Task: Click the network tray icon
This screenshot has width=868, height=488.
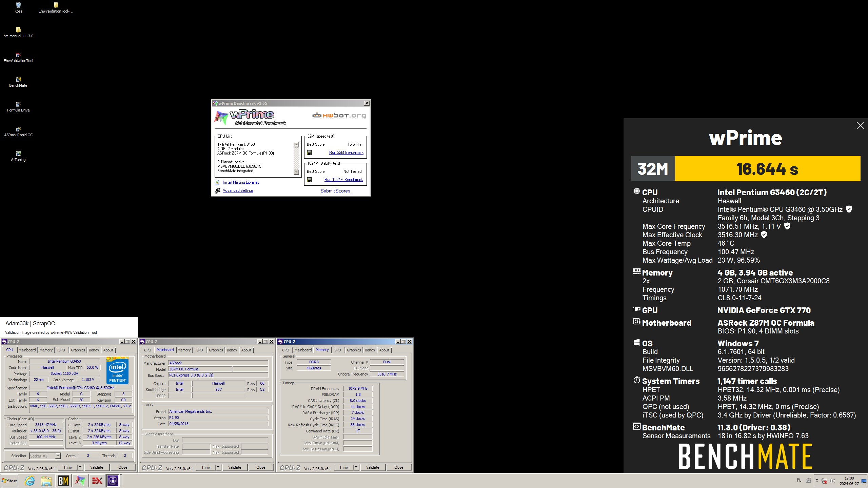Action: point(824,481)
